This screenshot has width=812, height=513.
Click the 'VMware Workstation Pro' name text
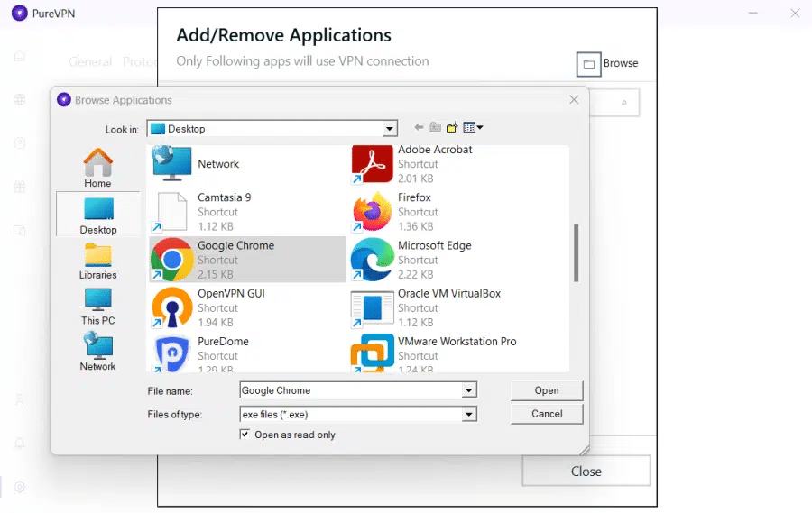[457, 341]
